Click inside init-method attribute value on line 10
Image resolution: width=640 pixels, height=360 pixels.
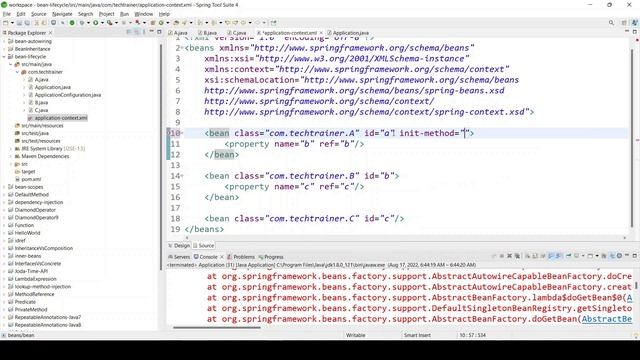(x=464, y=133)
